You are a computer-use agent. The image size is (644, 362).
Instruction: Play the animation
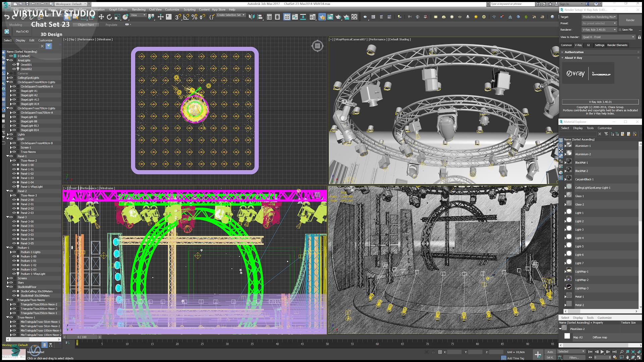(x=602, y=352)
